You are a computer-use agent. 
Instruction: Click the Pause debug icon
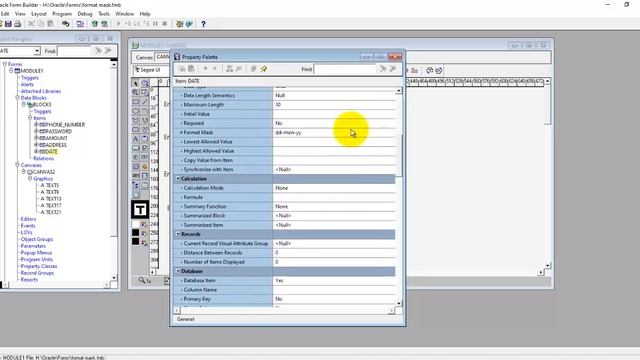[x=156, y=24]
